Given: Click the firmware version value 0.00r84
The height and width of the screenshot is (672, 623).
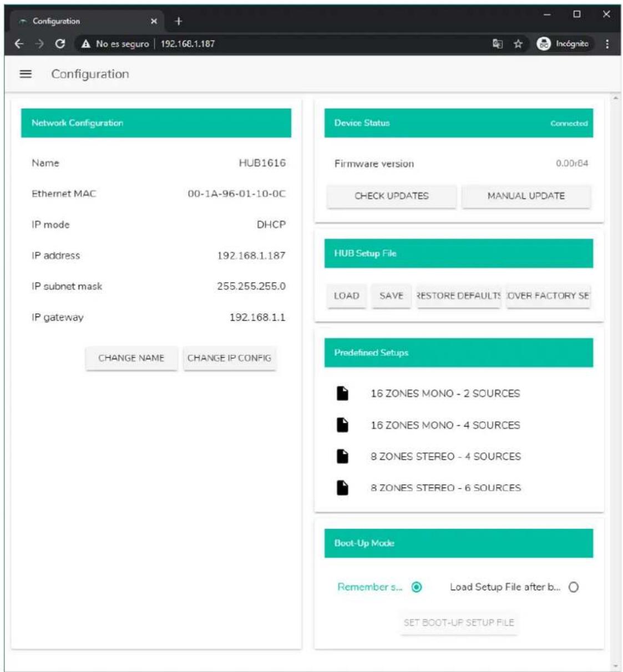Looking at the screenshot, I should pyautogui.click(x=572, y=163).
